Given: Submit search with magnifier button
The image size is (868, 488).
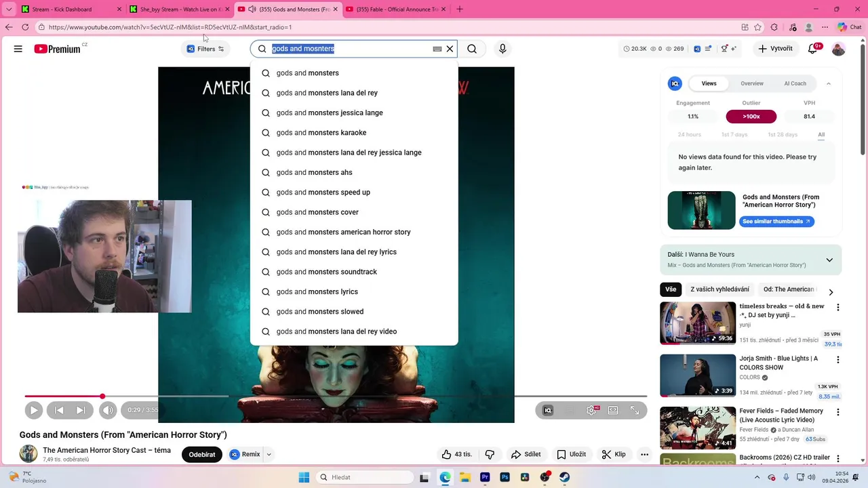Looking at the screenshot, I should (x=472, y=49).
